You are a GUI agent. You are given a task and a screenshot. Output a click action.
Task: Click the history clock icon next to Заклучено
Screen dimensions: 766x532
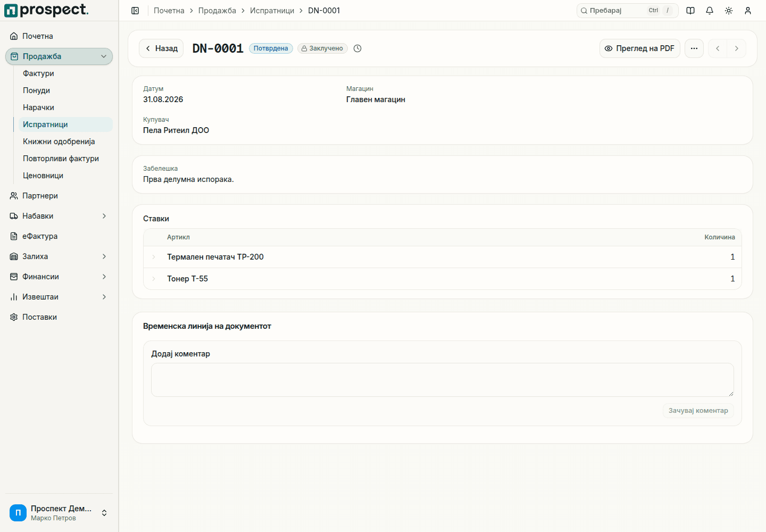pos(357,48)
